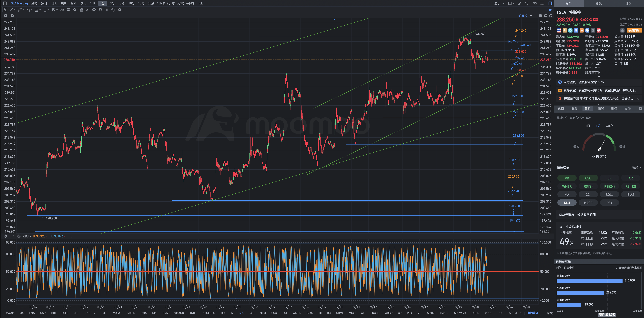
Task: Select the 1小时 interval
Action: [x=161, y=3]
